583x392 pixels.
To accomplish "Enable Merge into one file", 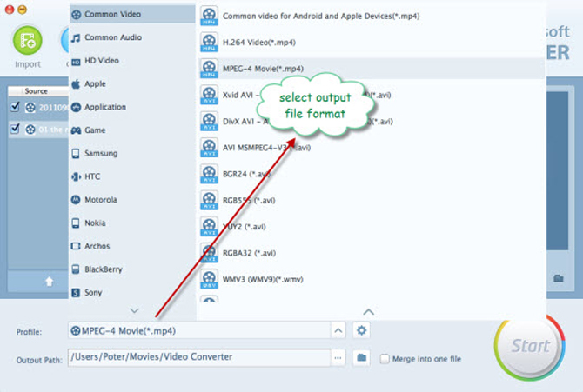I will pyautogui.click(x=385, y=358).
